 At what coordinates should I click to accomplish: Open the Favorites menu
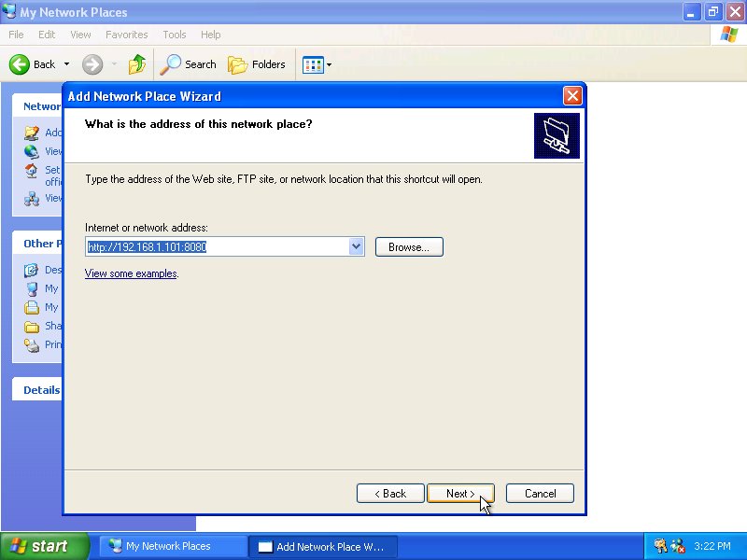[126, 35]
